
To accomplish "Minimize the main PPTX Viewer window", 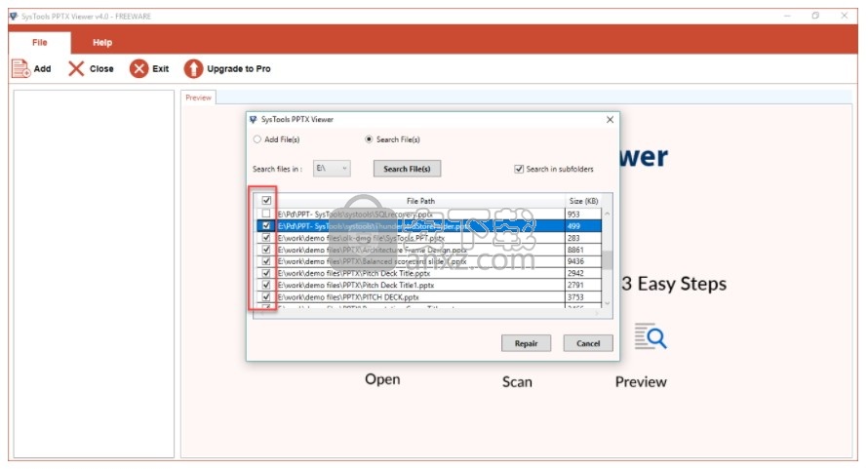I will [787, 16].
